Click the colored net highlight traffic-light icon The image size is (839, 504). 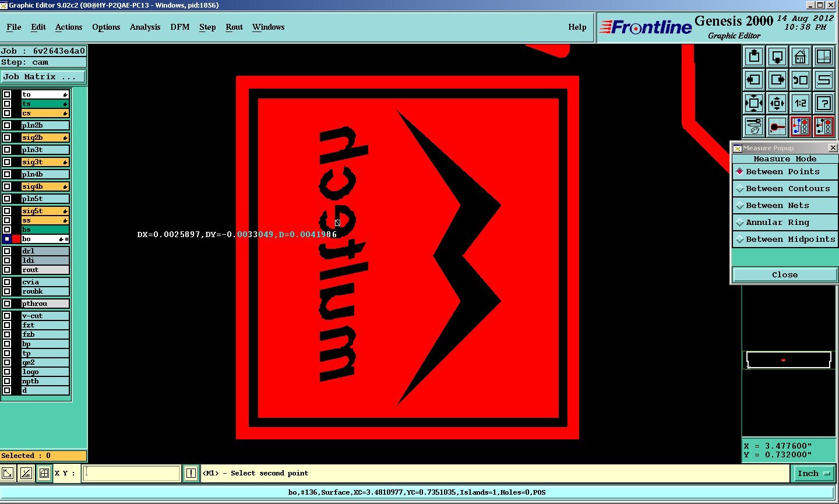801,126
